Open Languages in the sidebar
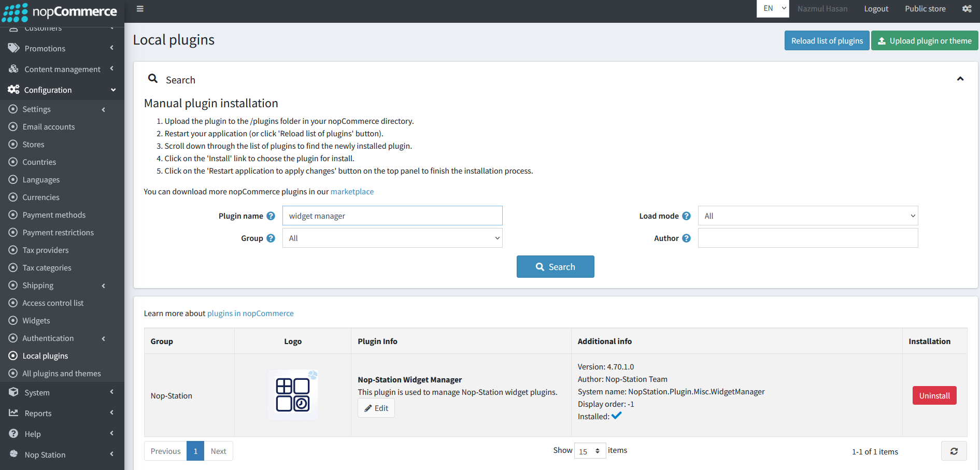980x470 pixels. tap(41, 179)
